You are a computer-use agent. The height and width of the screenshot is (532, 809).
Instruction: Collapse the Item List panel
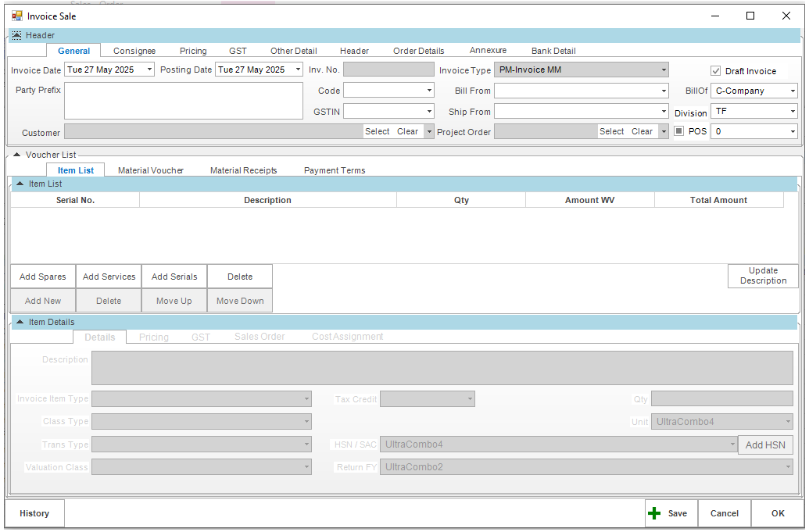(20, 184)
